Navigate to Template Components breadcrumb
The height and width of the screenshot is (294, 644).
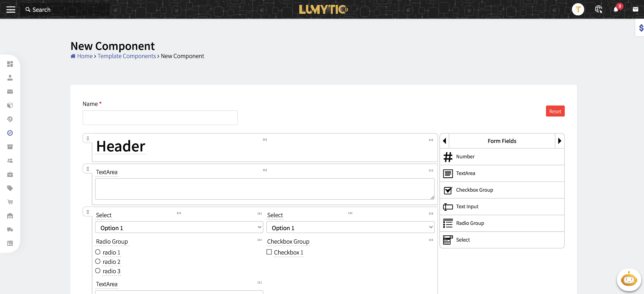click(x=127, y=56)
